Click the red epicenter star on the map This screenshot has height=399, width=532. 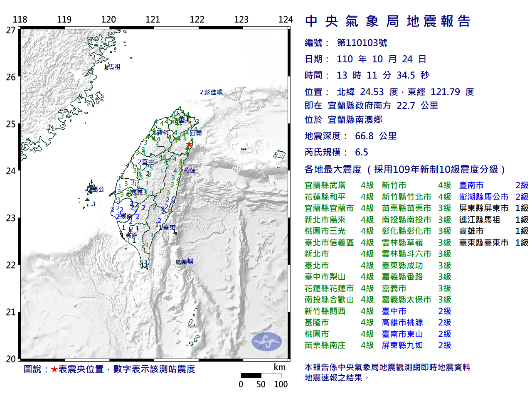pyautogui.click(x=189, y=144)
